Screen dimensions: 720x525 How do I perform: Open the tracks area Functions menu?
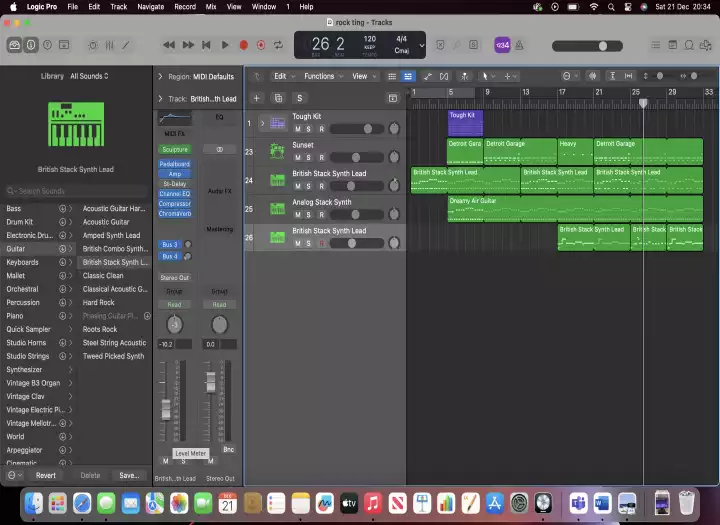pyautogui.click(x=323, y=76)
